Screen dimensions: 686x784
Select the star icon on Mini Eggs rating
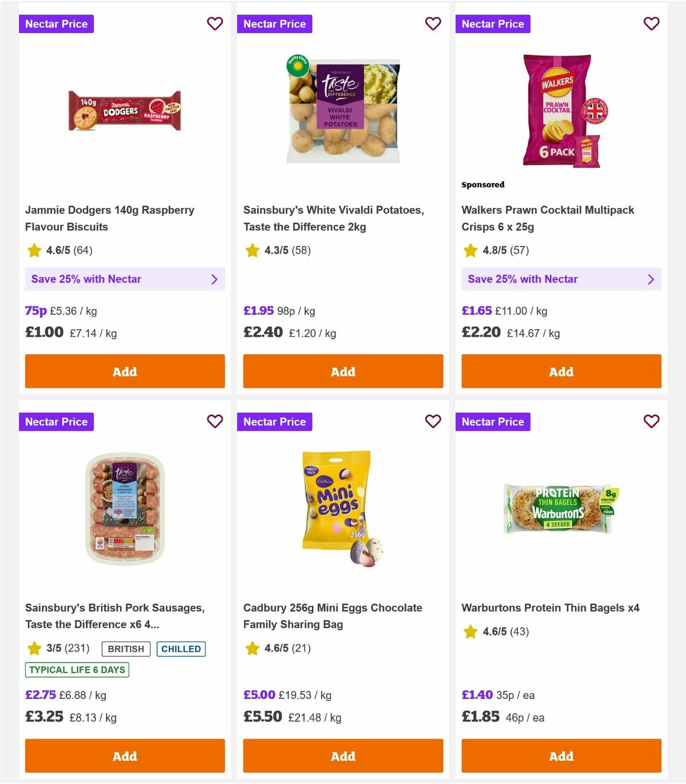point(252,649)
